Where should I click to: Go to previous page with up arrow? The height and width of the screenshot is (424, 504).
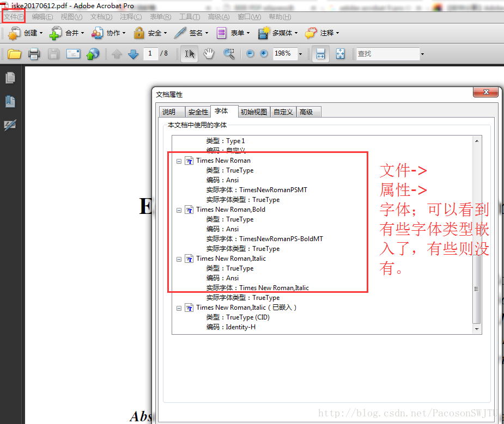point(117,54)
